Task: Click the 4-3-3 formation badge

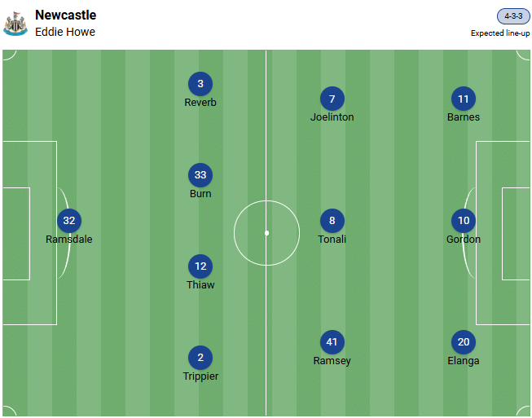Action: click(x=513, y=16)
